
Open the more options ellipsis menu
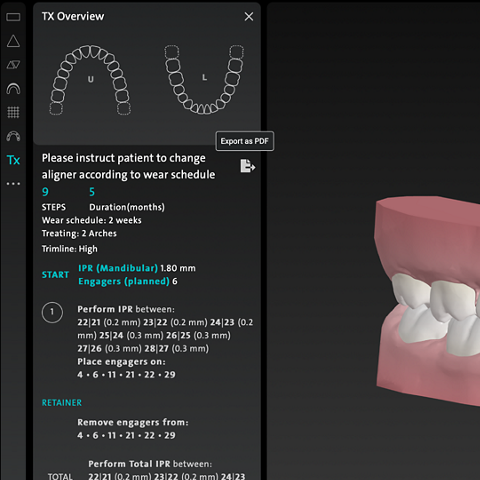point(13,184)
